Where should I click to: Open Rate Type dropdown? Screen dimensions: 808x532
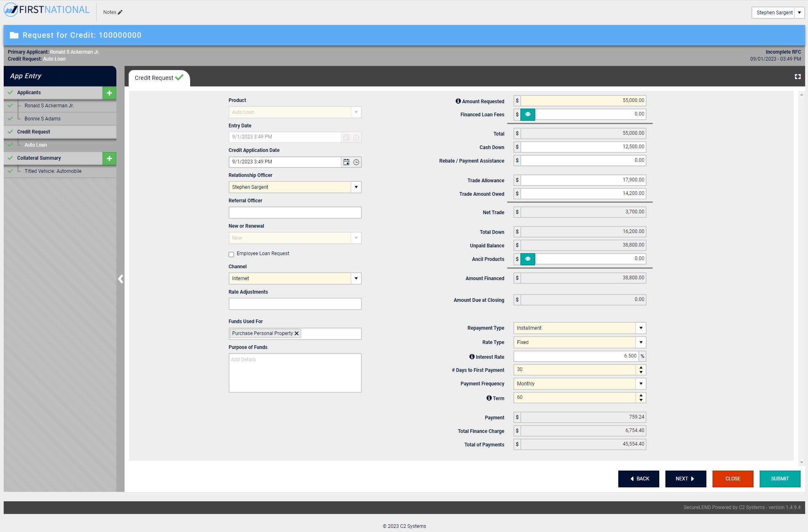641,342
